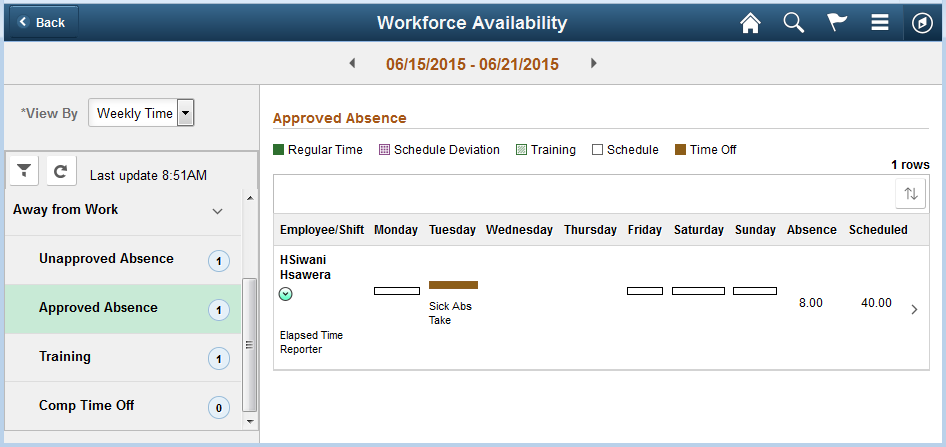Image resolution: width=946 pixels, height=447 pixels.
Task: Refresh the availability data
Action: (x=61, y=171)
